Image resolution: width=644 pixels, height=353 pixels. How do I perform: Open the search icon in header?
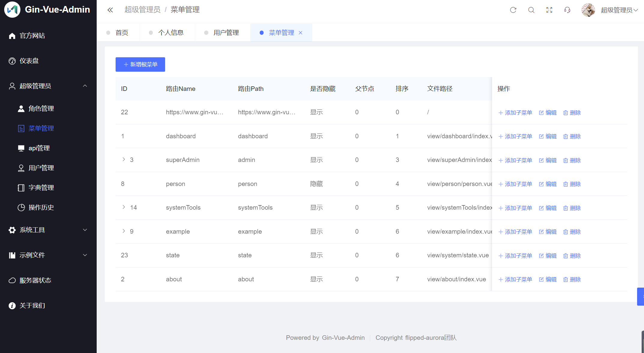pos(531,10)
